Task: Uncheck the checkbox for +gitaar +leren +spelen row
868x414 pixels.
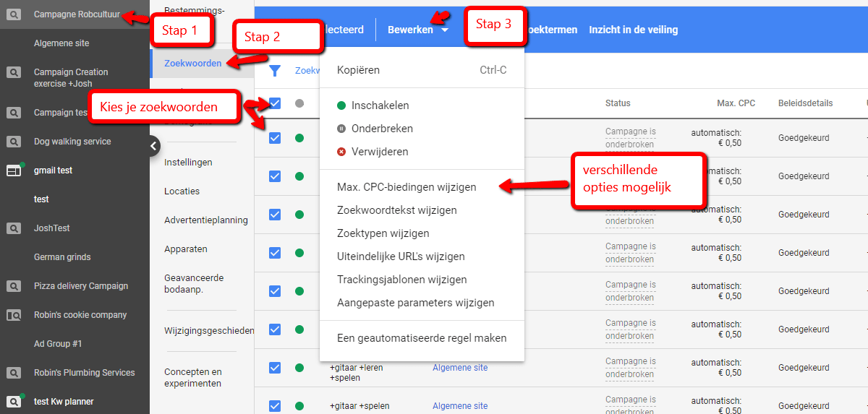Action: (x=275, y=368)
